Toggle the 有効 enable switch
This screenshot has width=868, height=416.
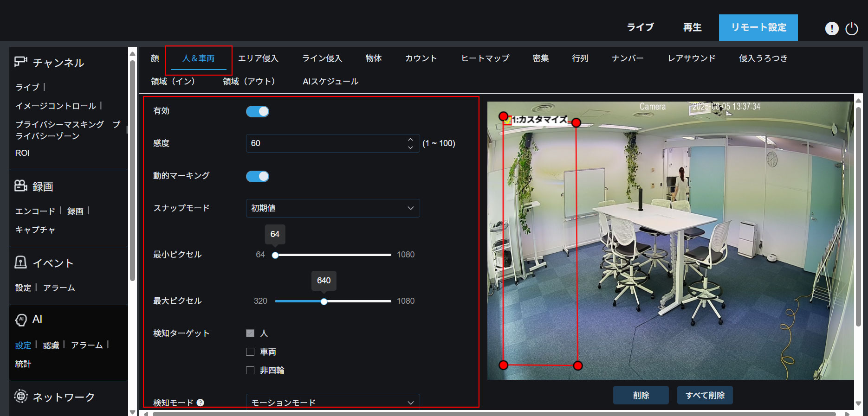[x=258, y=111]
